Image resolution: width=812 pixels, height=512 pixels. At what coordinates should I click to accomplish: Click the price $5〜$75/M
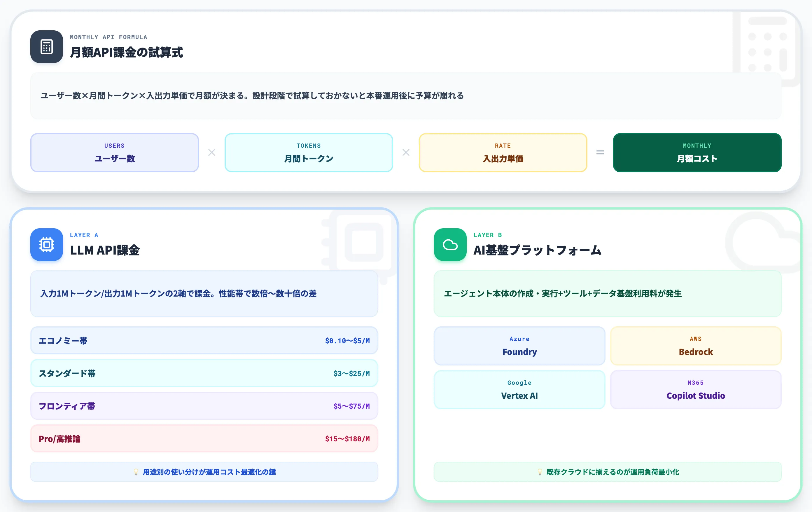point(352,406)
